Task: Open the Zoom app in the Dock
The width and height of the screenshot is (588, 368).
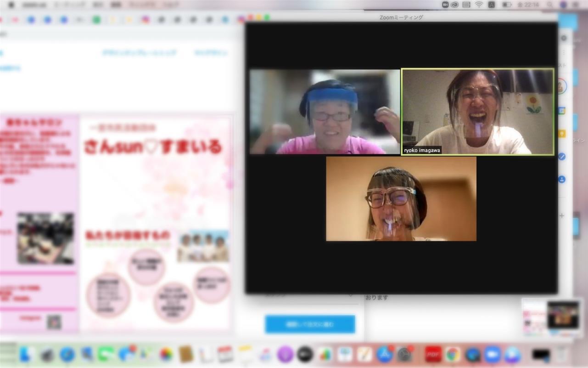Action: tap(493, 354)
